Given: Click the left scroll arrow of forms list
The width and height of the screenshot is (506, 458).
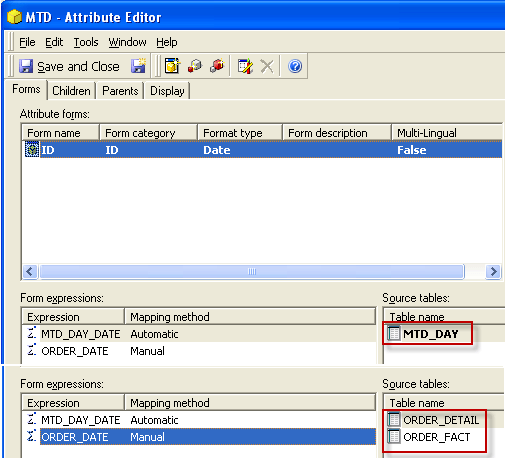Looking at the screenshot, I should click(30, 272).
